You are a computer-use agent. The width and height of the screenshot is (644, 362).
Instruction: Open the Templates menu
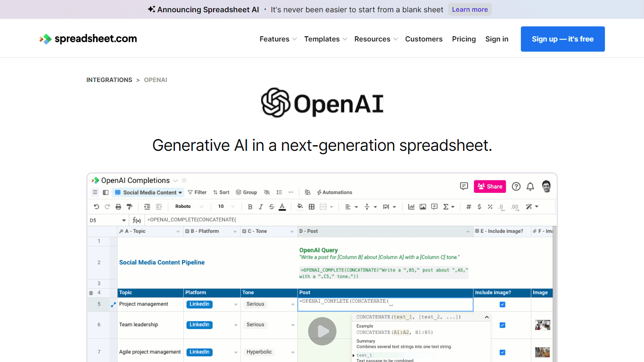click(322, 39)
